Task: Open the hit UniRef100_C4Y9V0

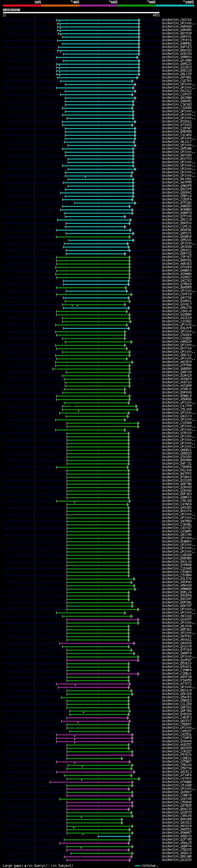Action: [177, 779]
